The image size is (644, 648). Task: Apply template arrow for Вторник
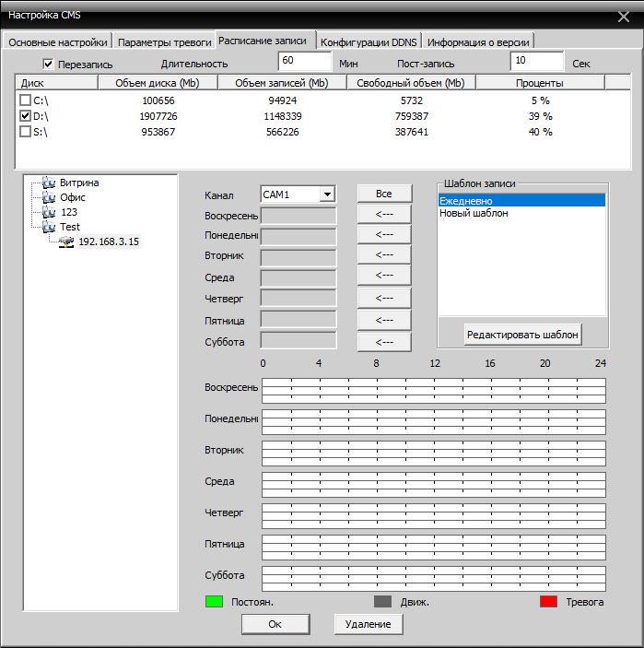[384, 254]
